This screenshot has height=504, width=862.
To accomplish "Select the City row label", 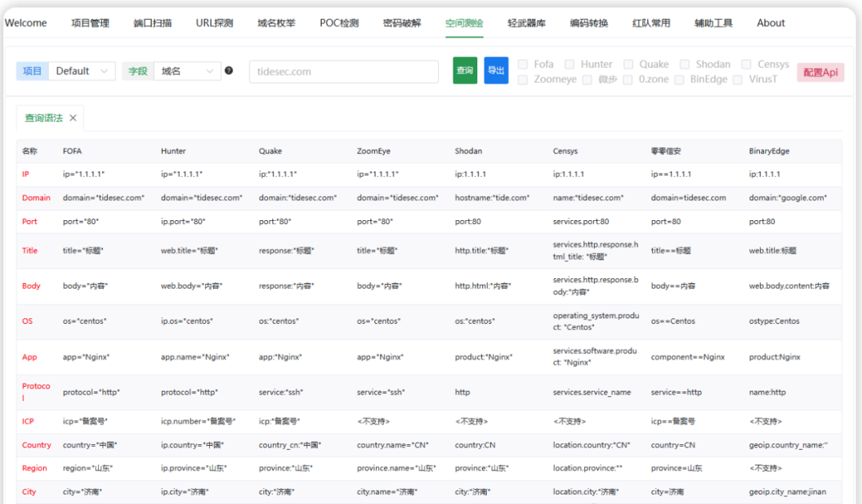I will coord(29,491).
